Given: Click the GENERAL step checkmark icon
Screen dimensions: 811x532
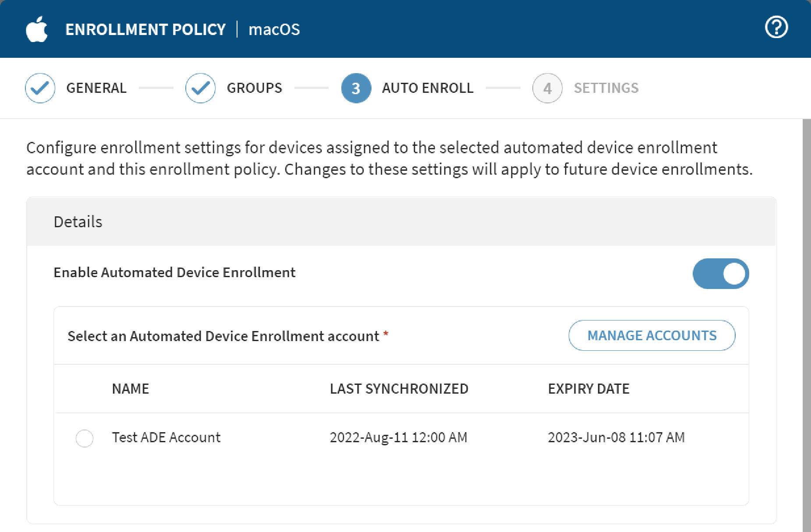Looking at the screenshot, I should [x=39, y=88].
